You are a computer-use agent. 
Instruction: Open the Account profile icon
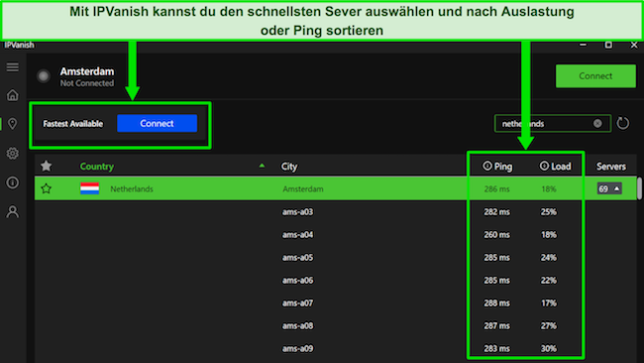click(12, 211)
